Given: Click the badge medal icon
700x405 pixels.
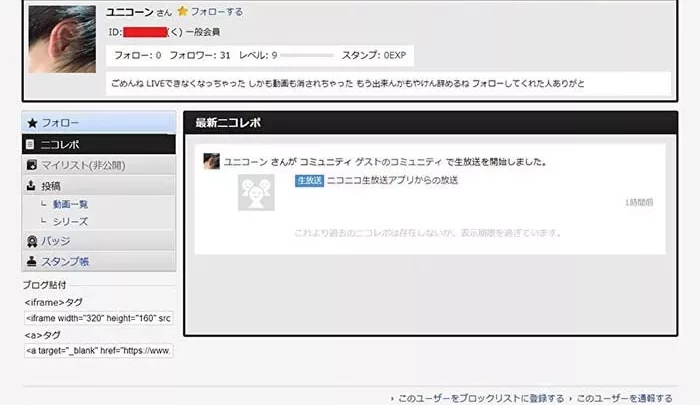Looking at the screenshot, I should 32,241.
